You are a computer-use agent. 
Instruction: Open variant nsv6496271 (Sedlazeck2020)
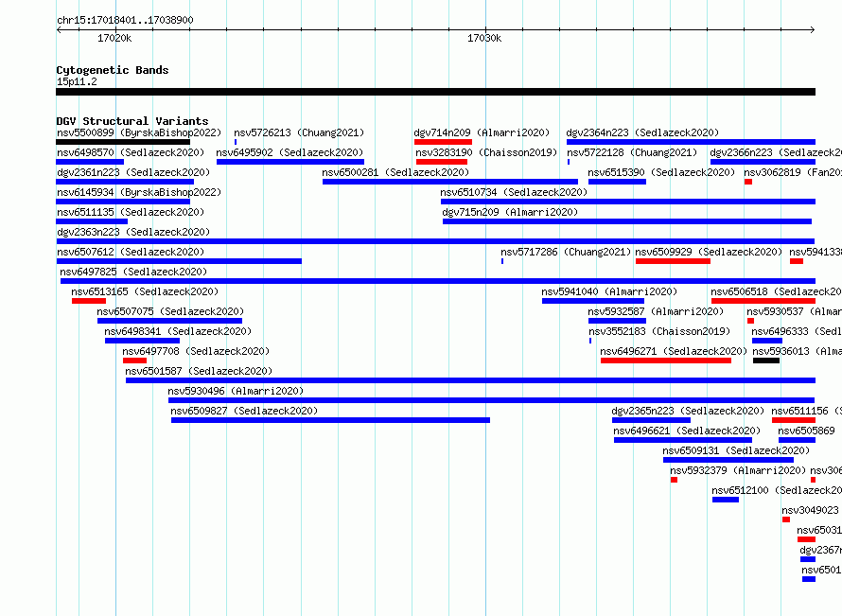point(674,351)
